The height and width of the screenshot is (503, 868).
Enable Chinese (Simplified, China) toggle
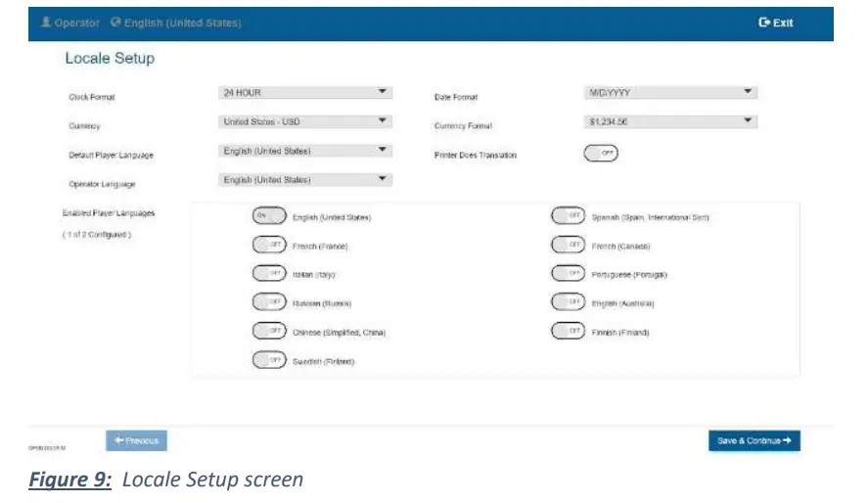(268, 332)
